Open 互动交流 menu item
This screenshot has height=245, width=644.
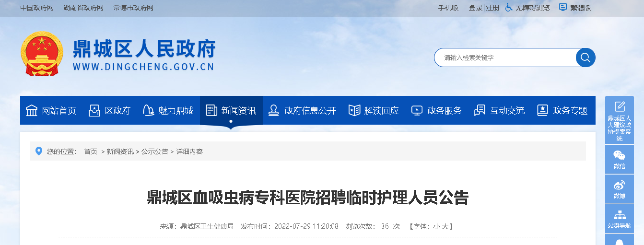tap(499, 110)
